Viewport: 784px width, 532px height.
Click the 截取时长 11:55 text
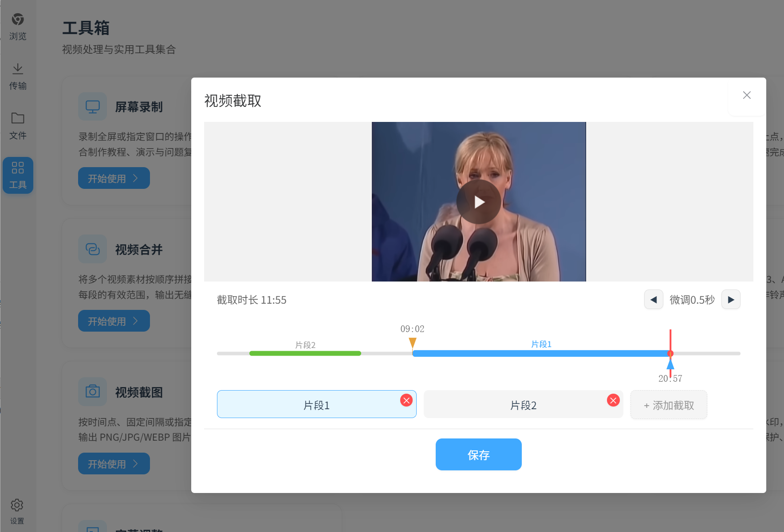point(252,300)
